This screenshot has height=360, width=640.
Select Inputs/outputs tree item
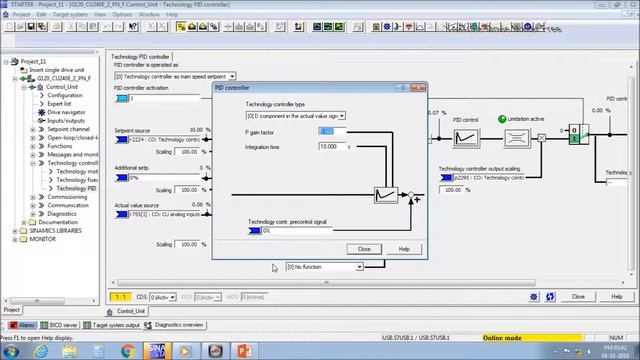[66, 121]
